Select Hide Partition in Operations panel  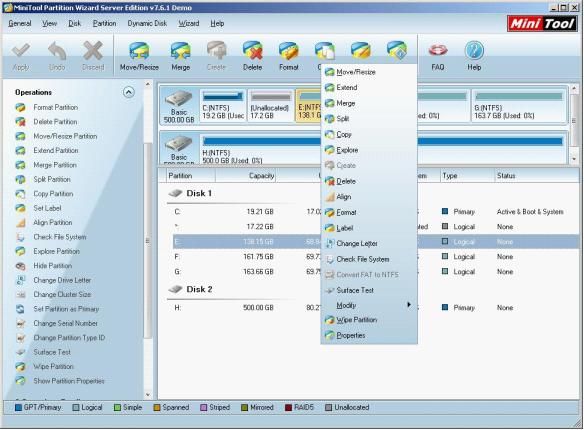click(53, 266)
